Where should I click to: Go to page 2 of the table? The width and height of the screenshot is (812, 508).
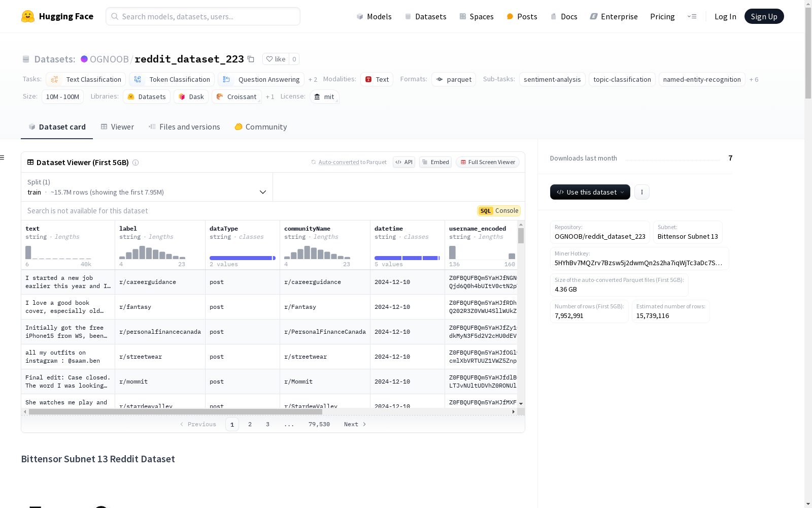[250, 424]
